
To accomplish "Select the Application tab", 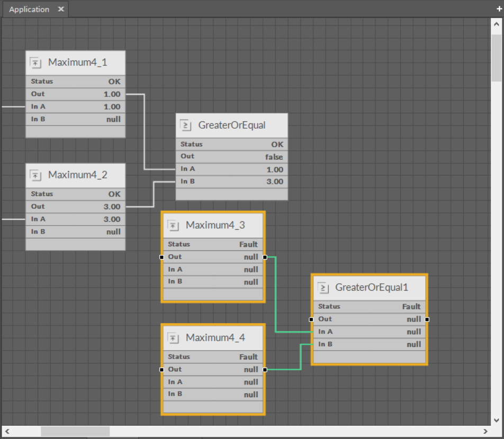I will [x=29, y=9].
